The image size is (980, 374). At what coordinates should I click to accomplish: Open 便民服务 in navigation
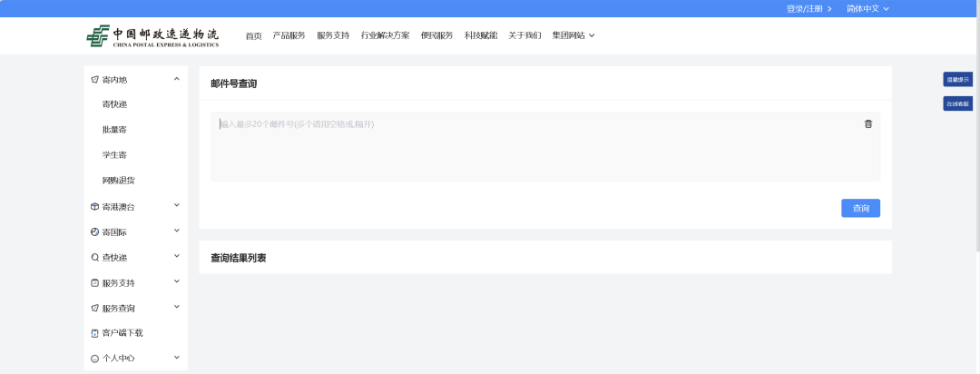(436, 35)
